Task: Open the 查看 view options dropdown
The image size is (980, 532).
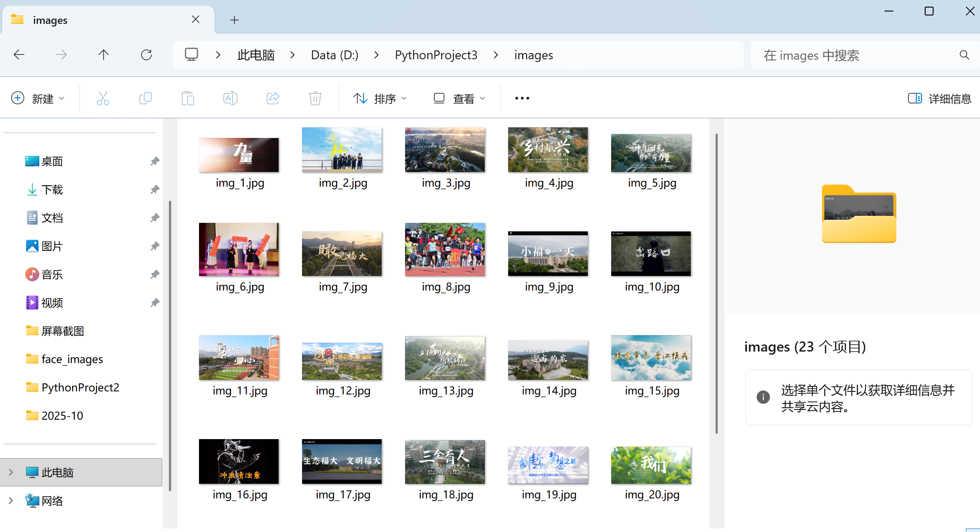Action: coord(459,98)
